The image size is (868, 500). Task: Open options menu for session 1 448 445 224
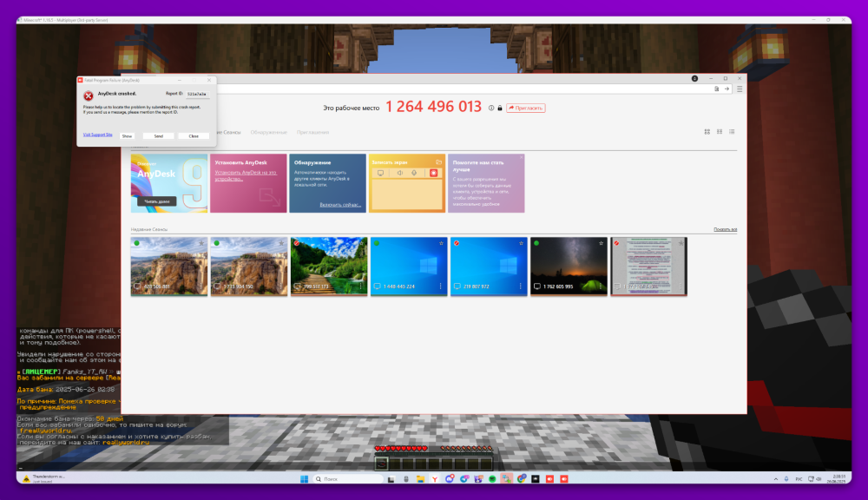pyautogui.click(x=441, y=286)
